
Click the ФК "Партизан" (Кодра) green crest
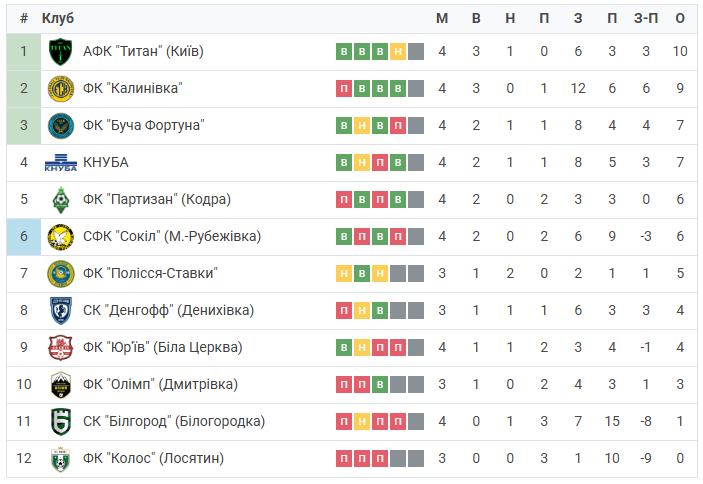click(x=61, y=199)
